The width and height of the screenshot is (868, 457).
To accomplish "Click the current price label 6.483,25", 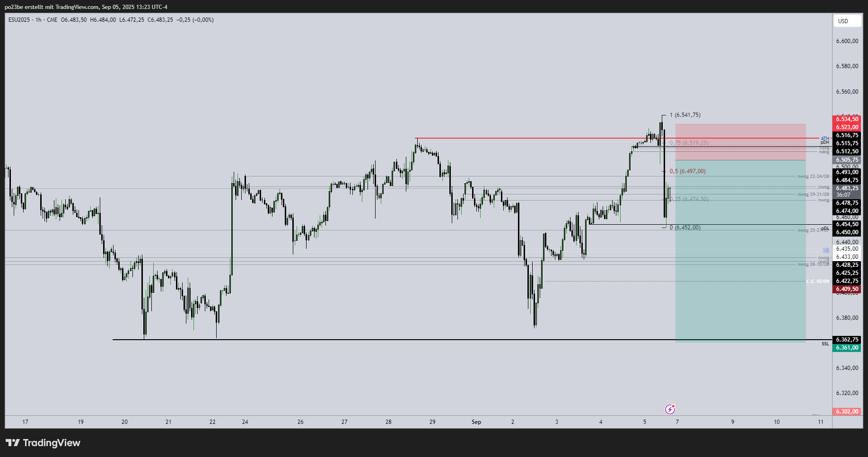I will 847,188.
